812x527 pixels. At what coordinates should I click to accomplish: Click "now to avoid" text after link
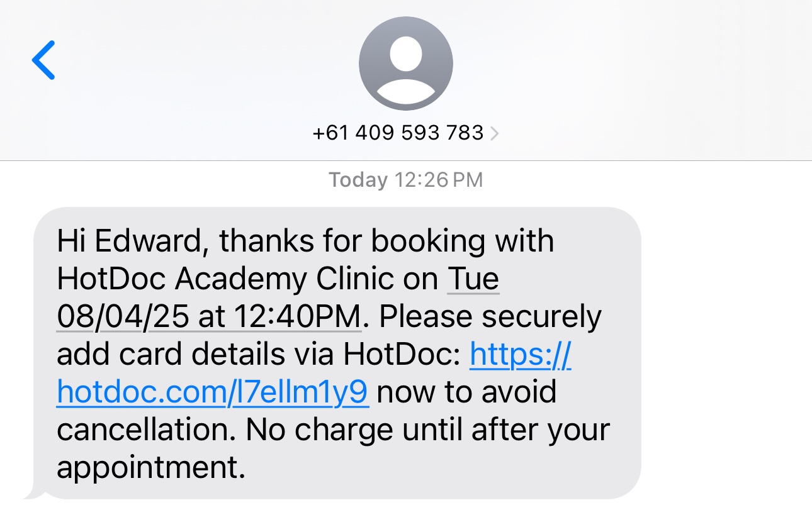[x=466, y=392]
